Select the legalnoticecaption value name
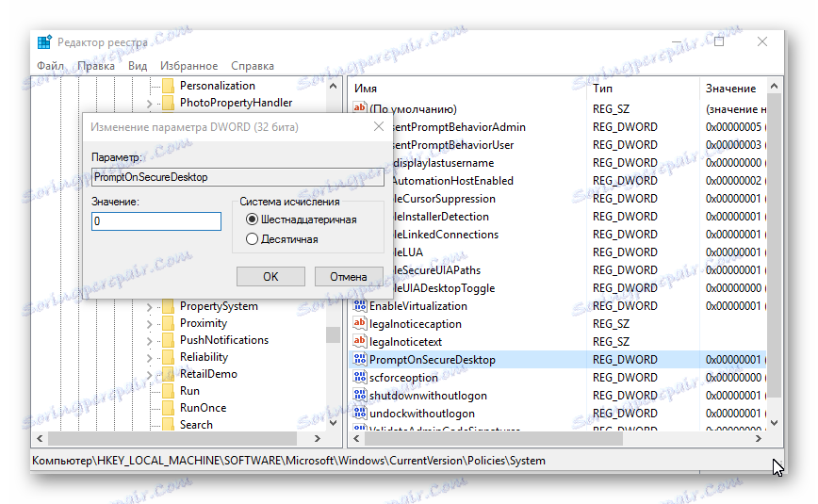The height and width of the screenshot is (504, 818). (x=416, y=324)
